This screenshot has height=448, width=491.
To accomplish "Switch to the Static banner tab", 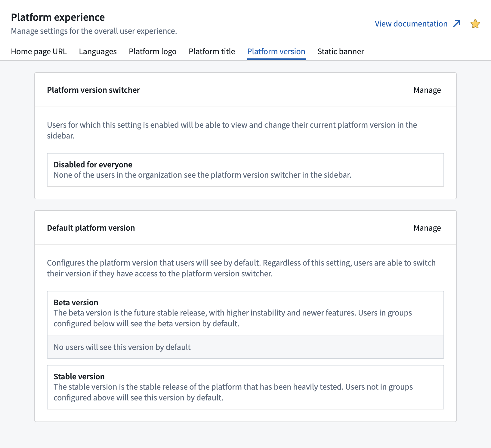I will pyautogui.click(x=341, y=51).
